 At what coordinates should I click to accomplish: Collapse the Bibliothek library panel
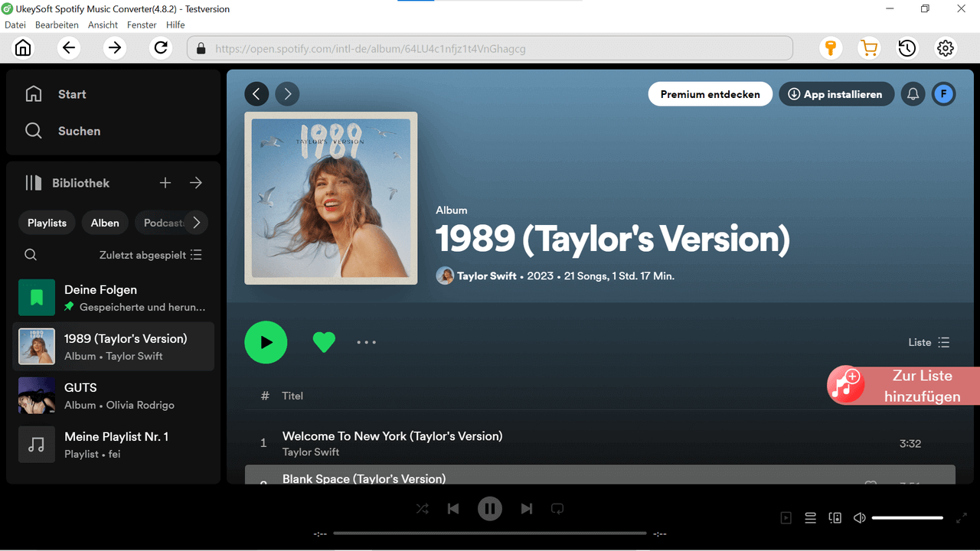pos(67,183)
